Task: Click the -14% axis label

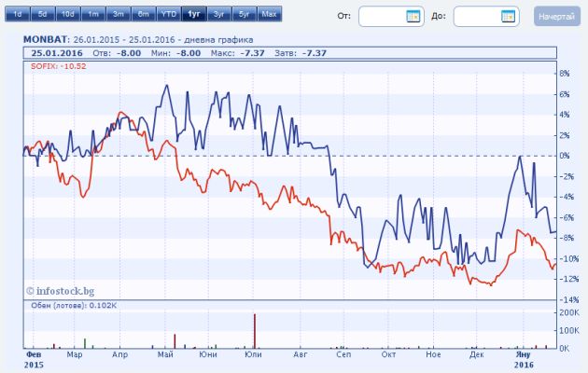Action: point(569,299)
